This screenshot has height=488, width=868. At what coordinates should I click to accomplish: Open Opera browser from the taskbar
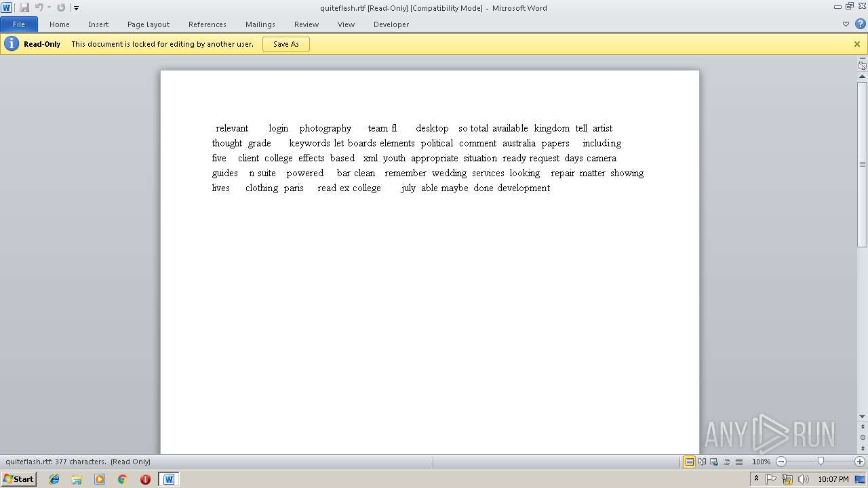(145, 479)
